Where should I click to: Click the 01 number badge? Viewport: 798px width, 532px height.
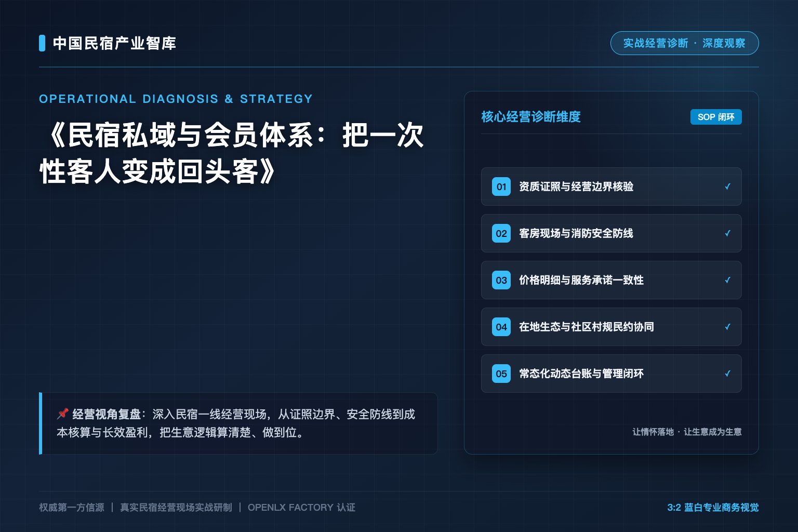(501, 187)
